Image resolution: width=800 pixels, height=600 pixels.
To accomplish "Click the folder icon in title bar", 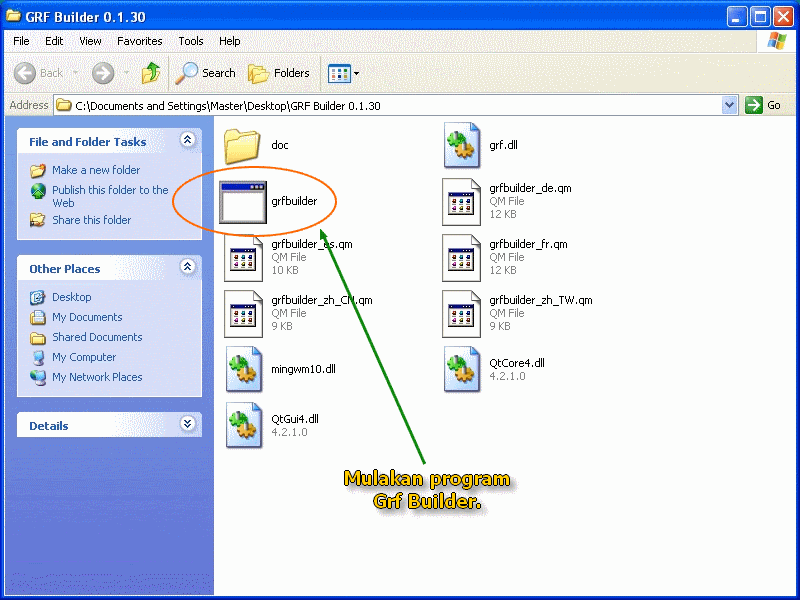I will click(13, 16).
